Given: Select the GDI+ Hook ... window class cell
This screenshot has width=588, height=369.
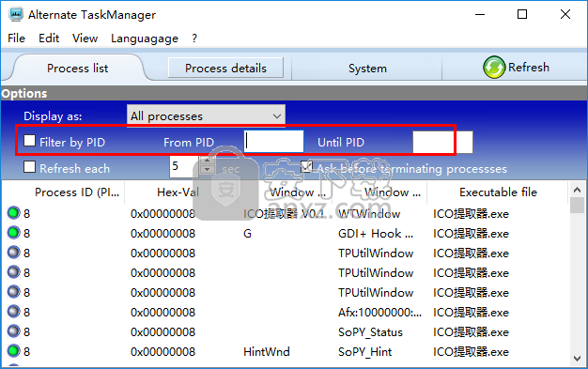Looking at the screenshot, I should click(376, 233).
